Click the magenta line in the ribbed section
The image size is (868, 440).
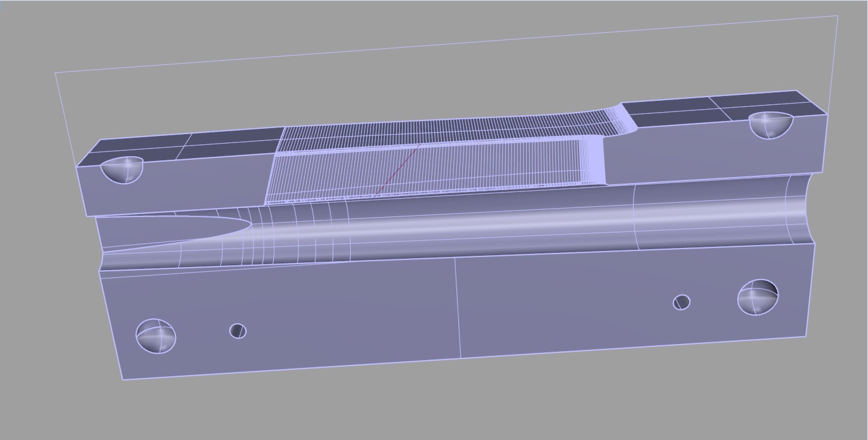397,169
